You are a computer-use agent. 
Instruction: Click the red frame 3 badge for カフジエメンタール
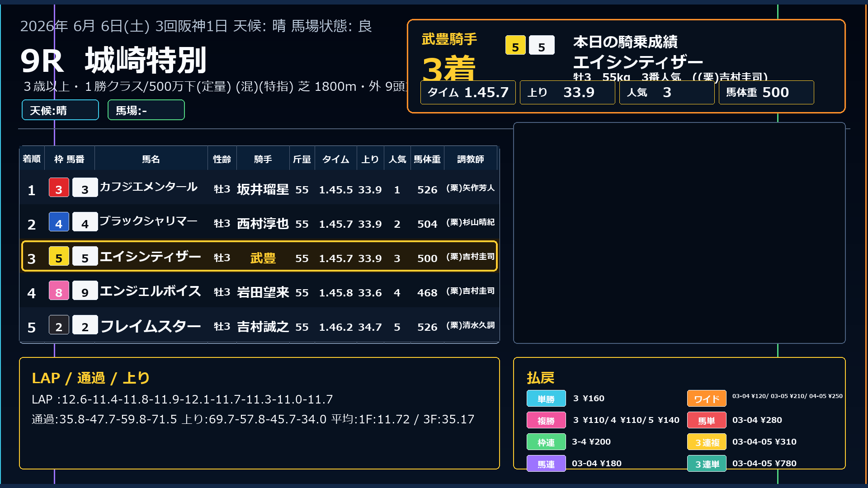pos(59,188)
